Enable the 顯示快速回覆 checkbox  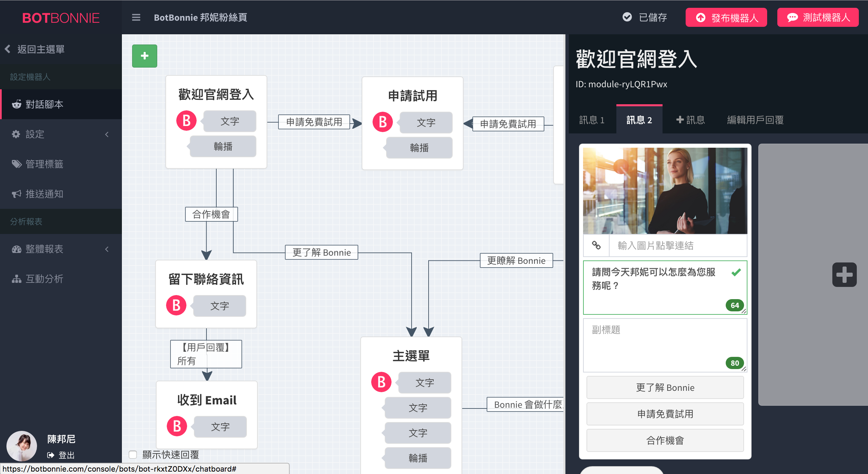pos(133,455)
